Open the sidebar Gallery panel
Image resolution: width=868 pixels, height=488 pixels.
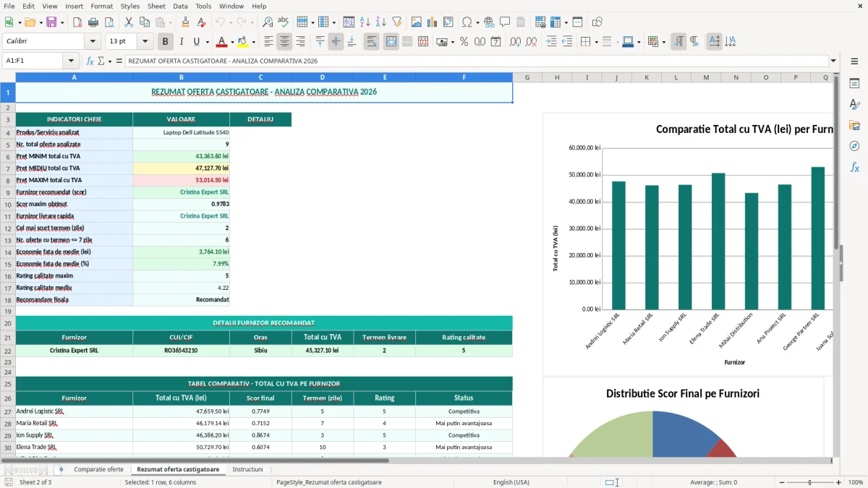pos(854,125)
